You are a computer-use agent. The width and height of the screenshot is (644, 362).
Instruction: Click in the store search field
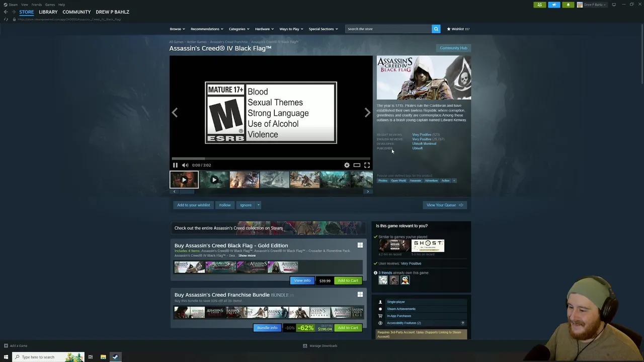(388, 29)
